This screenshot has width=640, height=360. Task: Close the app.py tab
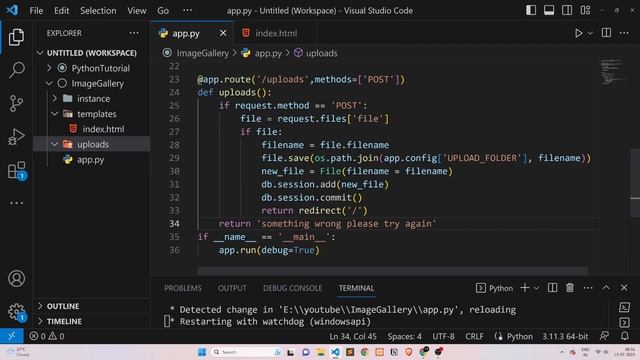pos(223,33)
